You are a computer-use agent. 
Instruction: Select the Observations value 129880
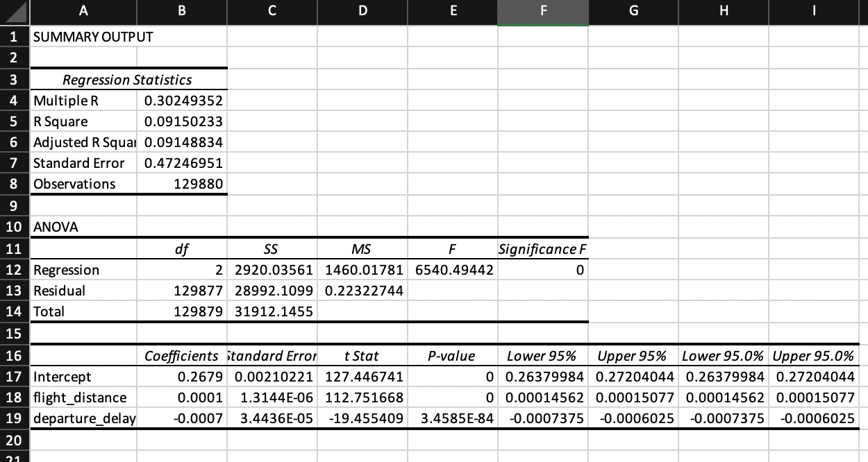click(x=182, y=184)
